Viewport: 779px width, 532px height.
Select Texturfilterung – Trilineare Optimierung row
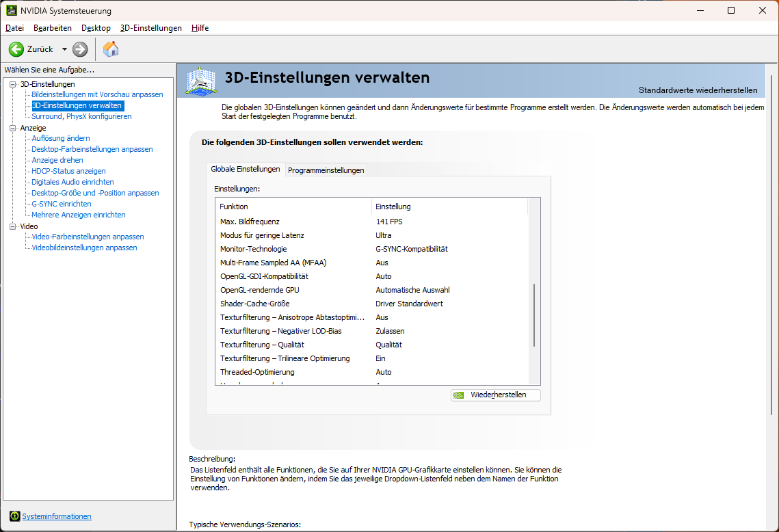point(371,358)
